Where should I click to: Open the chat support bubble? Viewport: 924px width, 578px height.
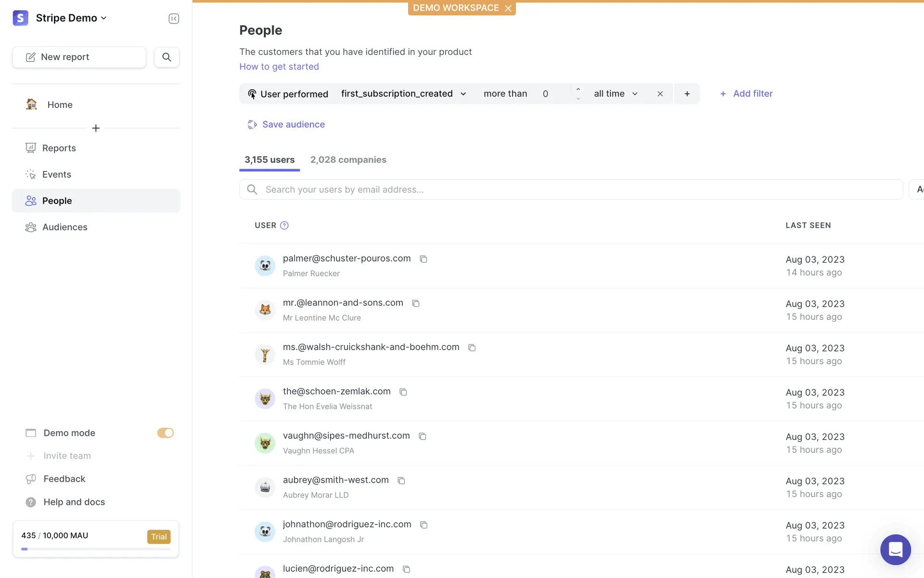coord(895,549)
